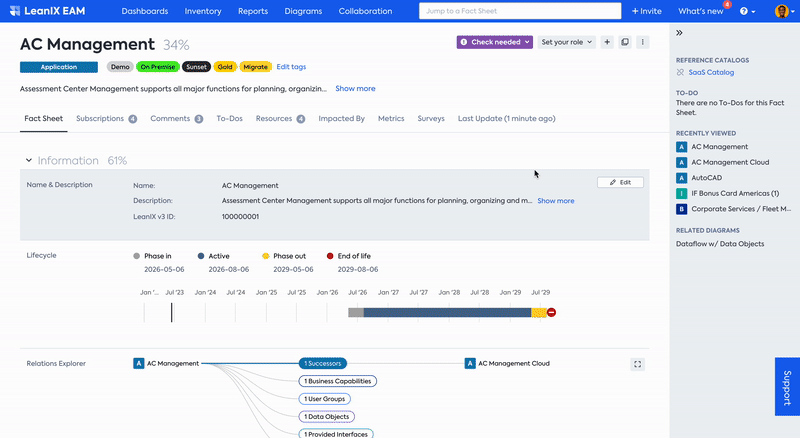Click the gray Phase in lifecycle segment
This screenshot has height=438, width=800.
coord(356,312)
